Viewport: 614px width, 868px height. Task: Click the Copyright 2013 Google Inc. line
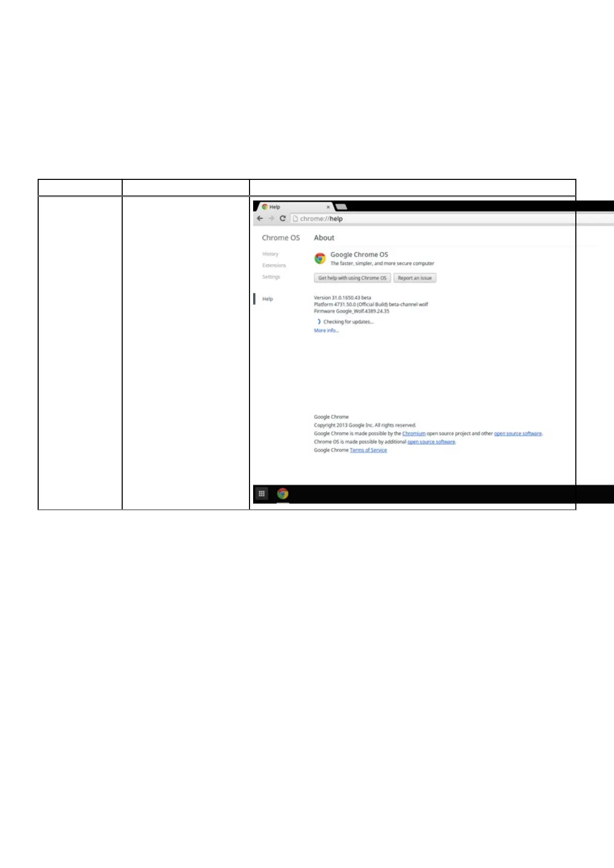pos(364,425)
